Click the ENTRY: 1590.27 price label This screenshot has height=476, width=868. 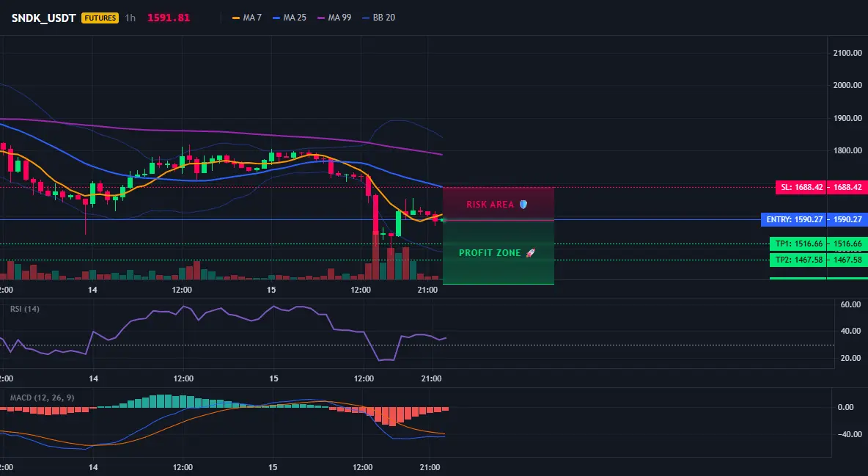[794, 219]
